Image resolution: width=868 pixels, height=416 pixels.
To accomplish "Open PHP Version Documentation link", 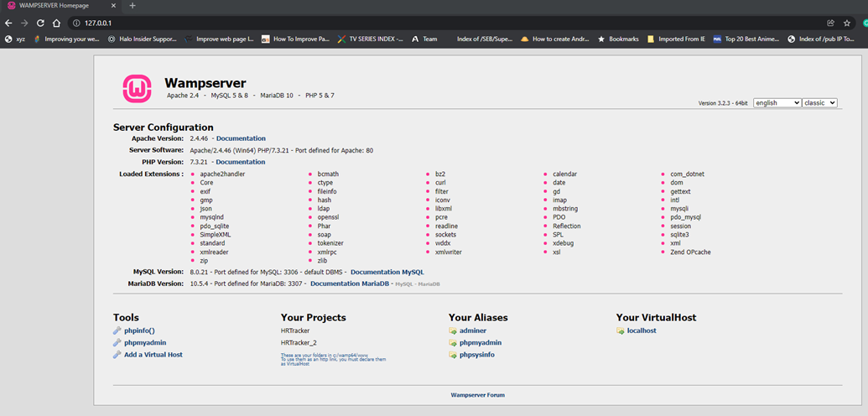I will click(240, 162).
